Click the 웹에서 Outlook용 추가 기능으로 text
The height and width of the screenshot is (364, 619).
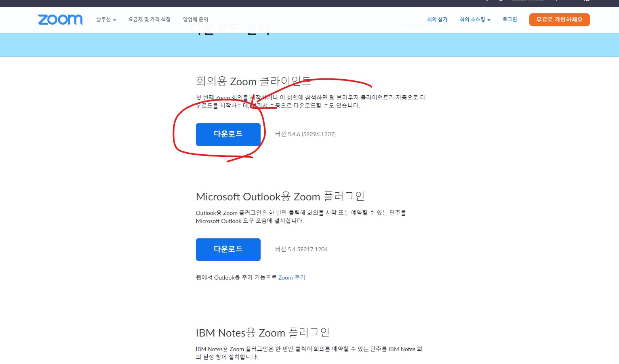click(x=236, y=278)
